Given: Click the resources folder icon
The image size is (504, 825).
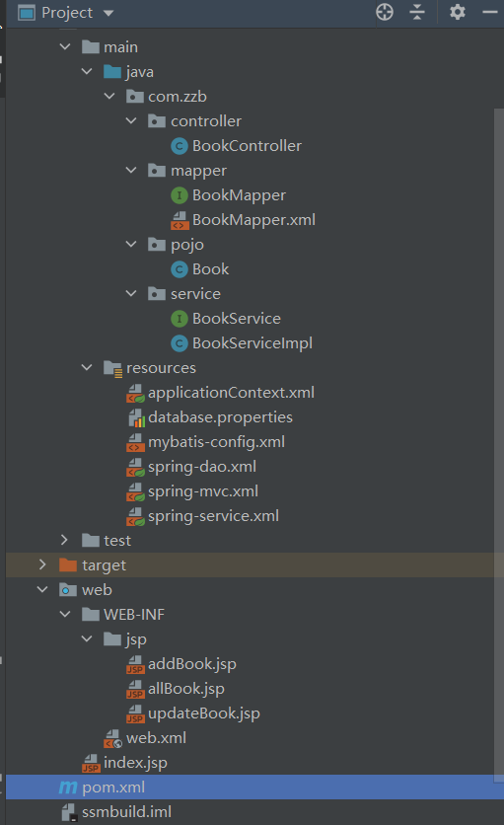Looking at the screenshot, I should click(x=112, y=368).
